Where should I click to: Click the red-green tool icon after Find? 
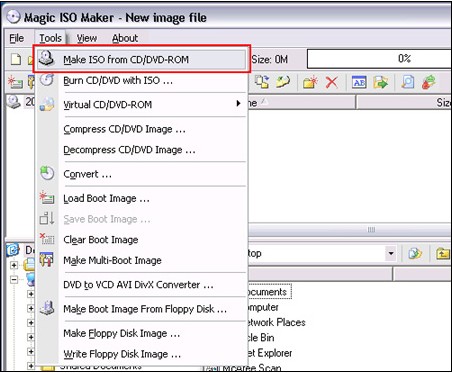[x=429, y=82]
